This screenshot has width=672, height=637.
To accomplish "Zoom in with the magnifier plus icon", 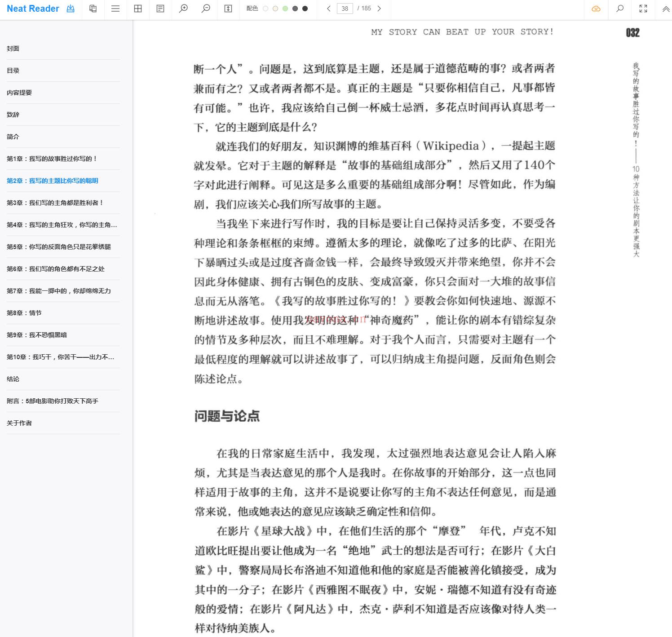I will [183, 9].
